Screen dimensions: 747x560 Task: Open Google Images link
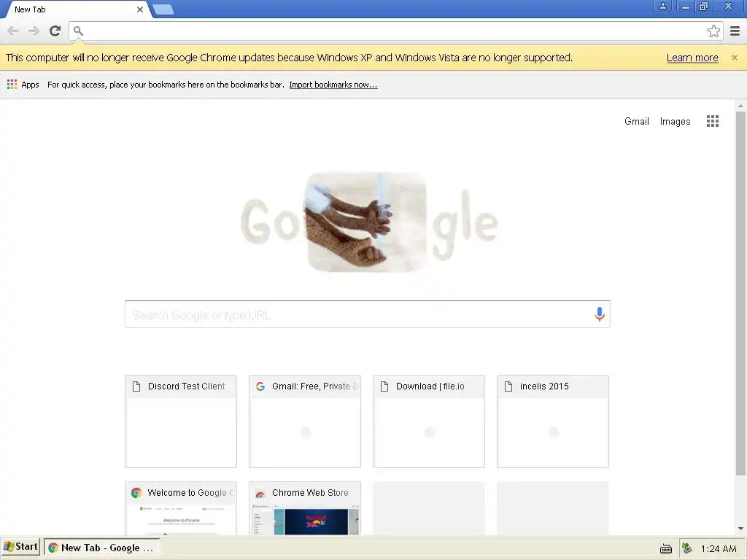pos(675,122)
